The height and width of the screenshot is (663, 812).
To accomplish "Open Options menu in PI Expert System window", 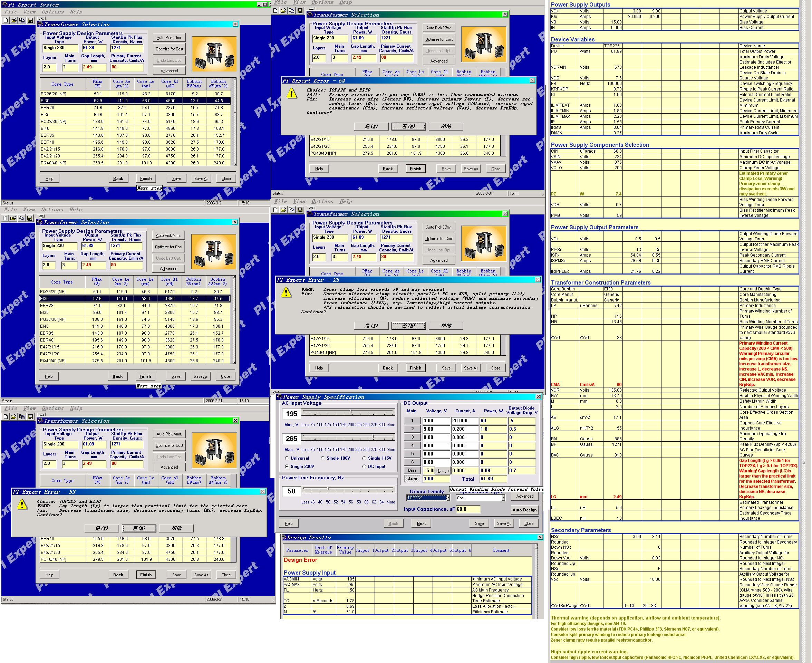I will click(53, 12).
